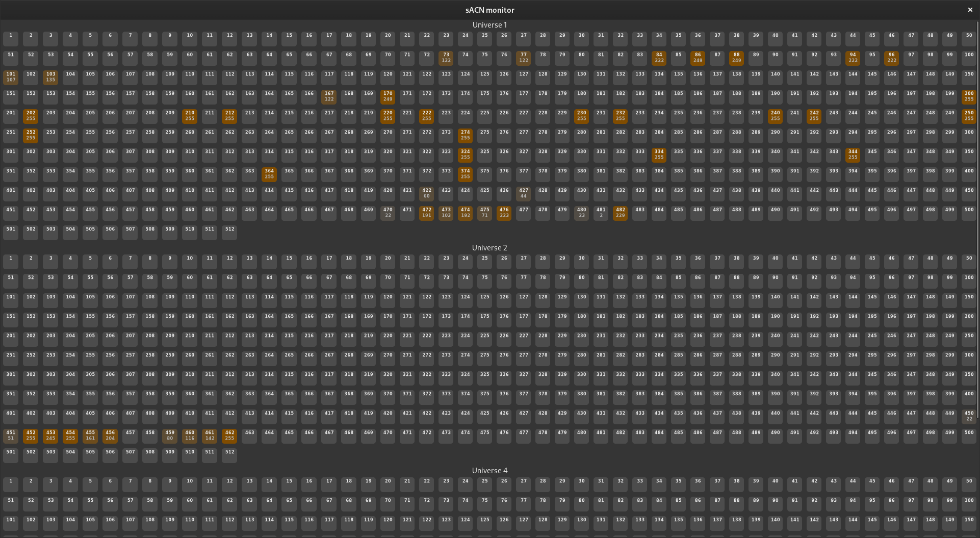
Task: Select Universe 1 channel 427 at level 44
Action: [x=524, y=193]
